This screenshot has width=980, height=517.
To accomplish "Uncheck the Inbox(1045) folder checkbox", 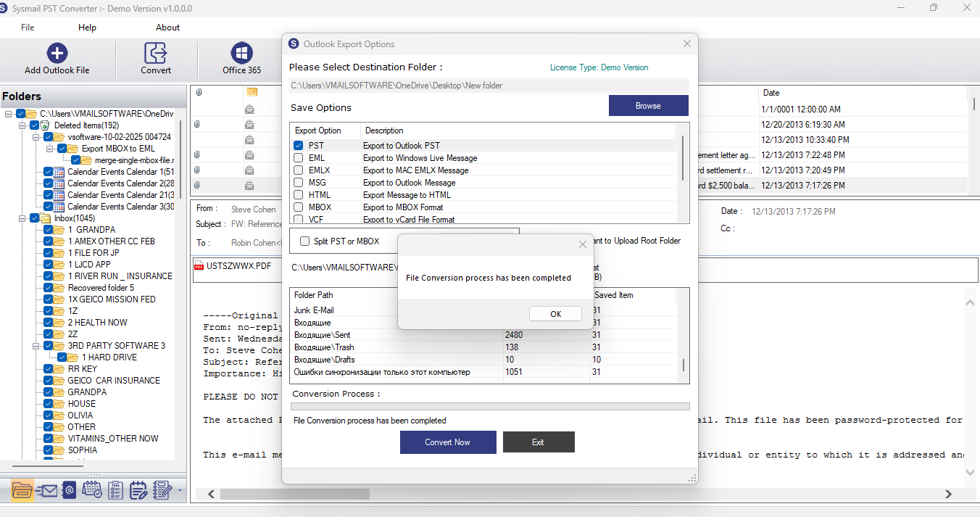I will [x=35, y=218].
